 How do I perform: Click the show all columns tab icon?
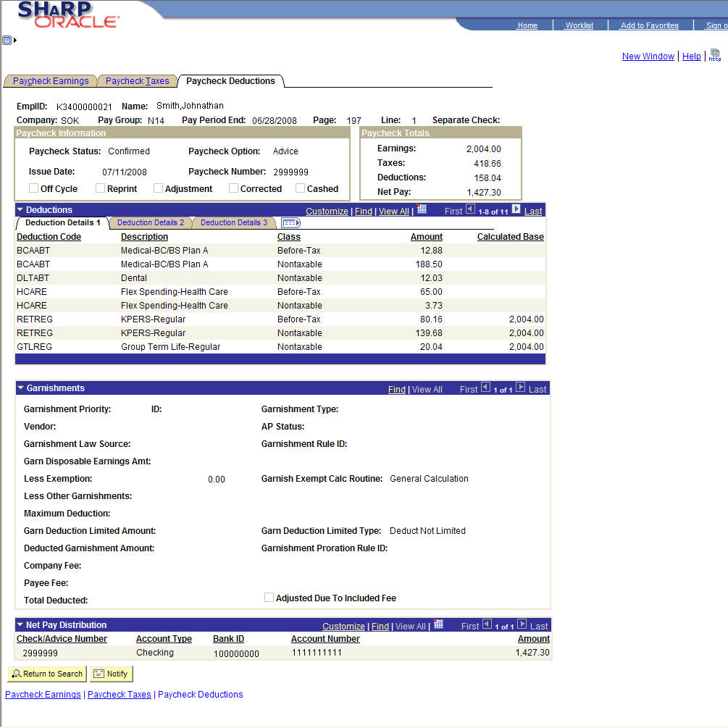[290, 223]
